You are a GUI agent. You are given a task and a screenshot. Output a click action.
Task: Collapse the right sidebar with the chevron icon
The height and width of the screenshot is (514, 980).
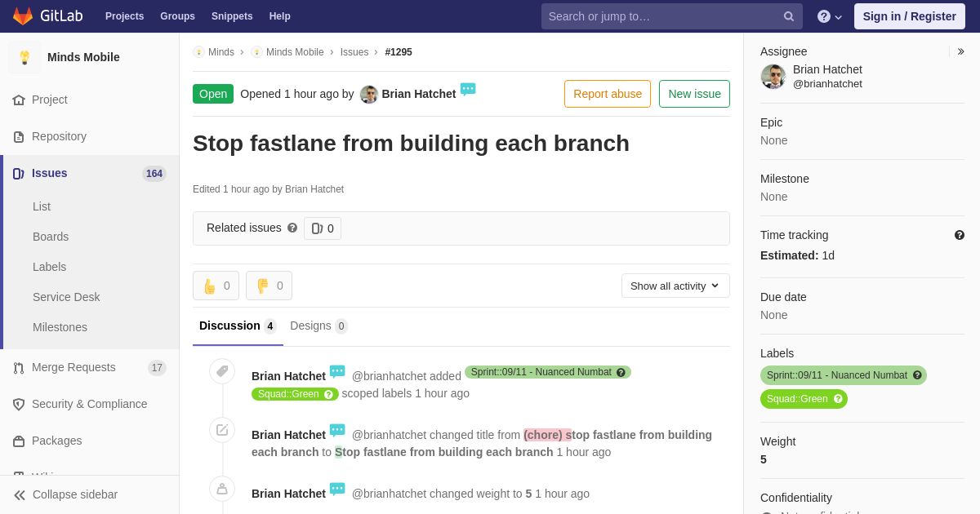(x=960, y=51)
